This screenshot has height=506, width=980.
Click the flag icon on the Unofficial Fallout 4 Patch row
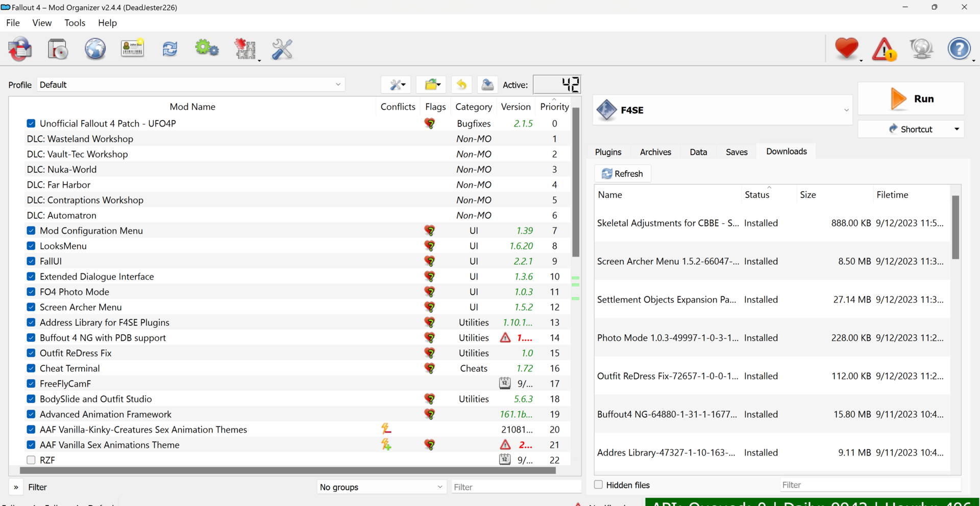pos(430,123)
